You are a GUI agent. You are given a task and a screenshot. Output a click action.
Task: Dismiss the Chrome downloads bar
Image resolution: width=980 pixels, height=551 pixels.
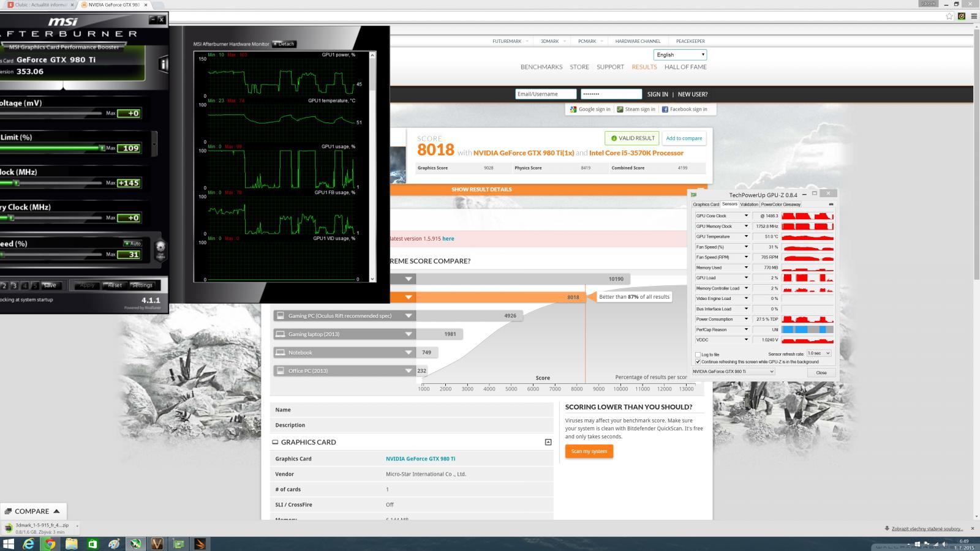[972, 528]
